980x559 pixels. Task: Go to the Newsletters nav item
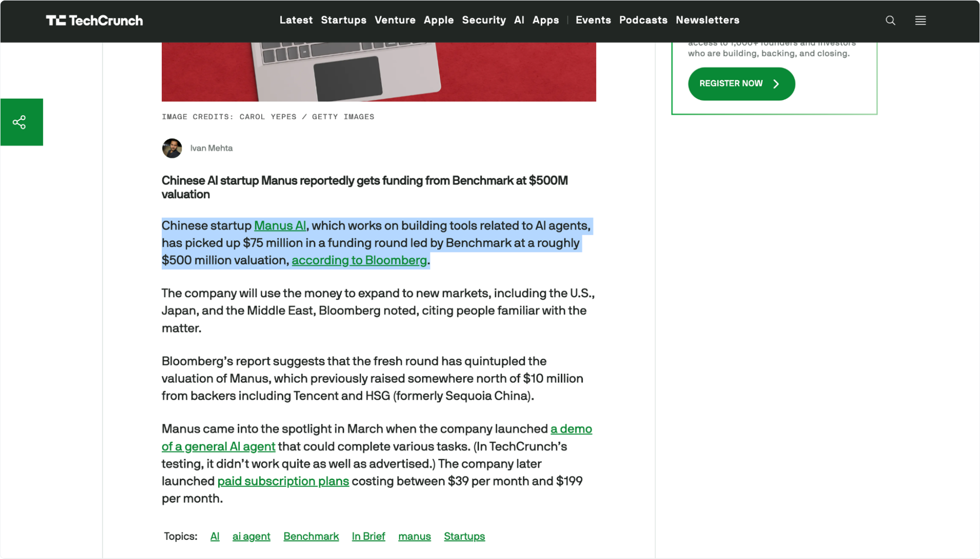point(707,20)
